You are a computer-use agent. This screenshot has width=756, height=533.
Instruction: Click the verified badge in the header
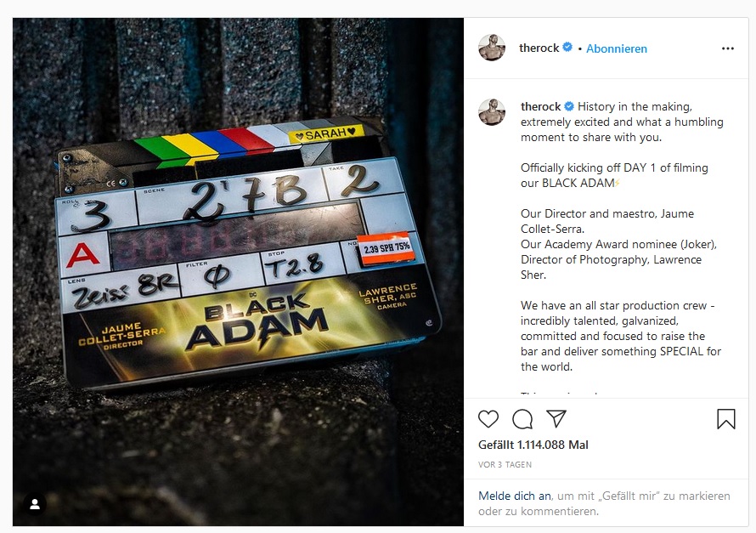(567, 48)
